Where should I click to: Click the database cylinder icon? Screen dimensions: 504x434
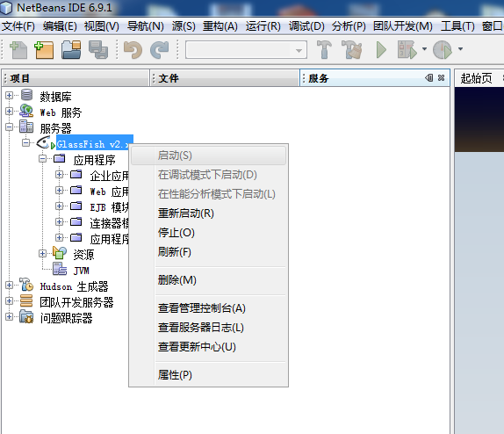[26, 95]
